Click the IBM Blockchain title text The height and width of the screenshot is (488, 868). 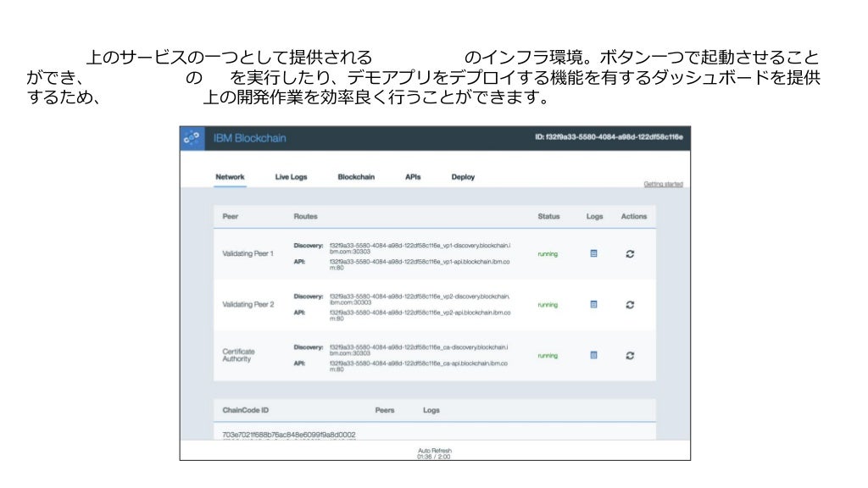250,138
